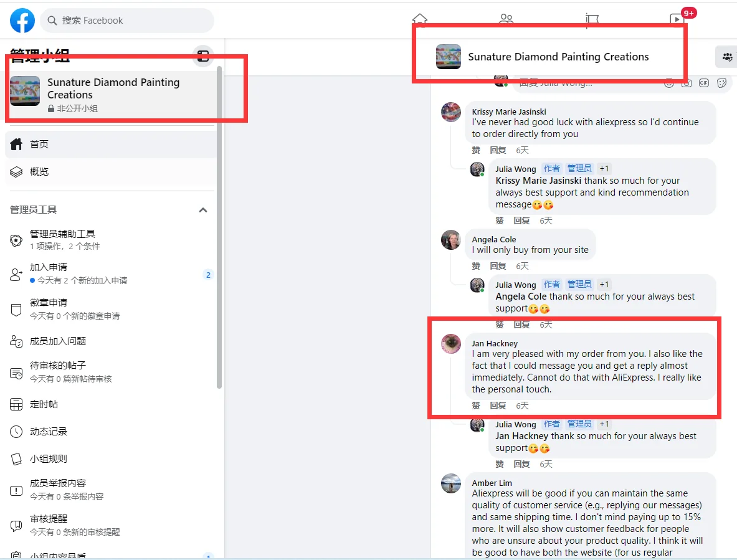Open Sunature group thumbnail in left sidebar
737x560 pixels.
25,91
